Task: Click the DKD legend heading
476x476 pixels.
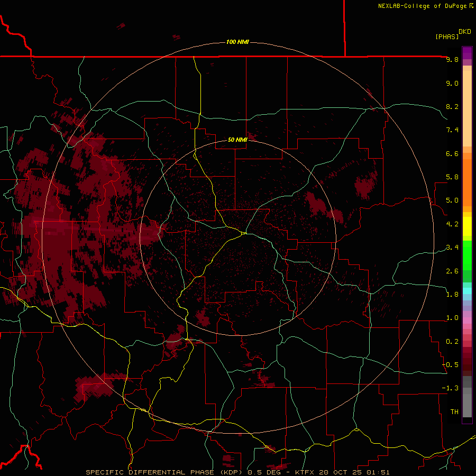Action: [465, 32]
